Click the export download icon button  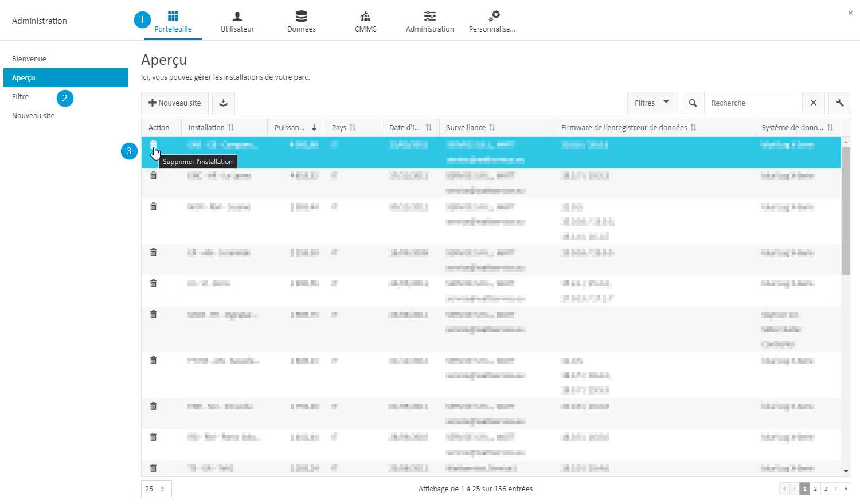tap(224, 103)
